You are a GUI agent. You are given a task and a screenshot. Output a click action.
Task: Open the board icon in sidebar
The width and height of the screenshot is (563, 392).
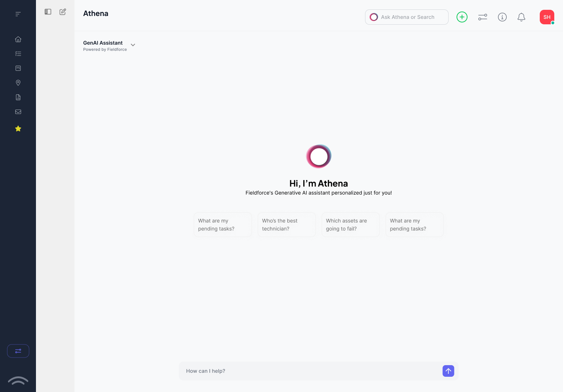tap(18, 68)
